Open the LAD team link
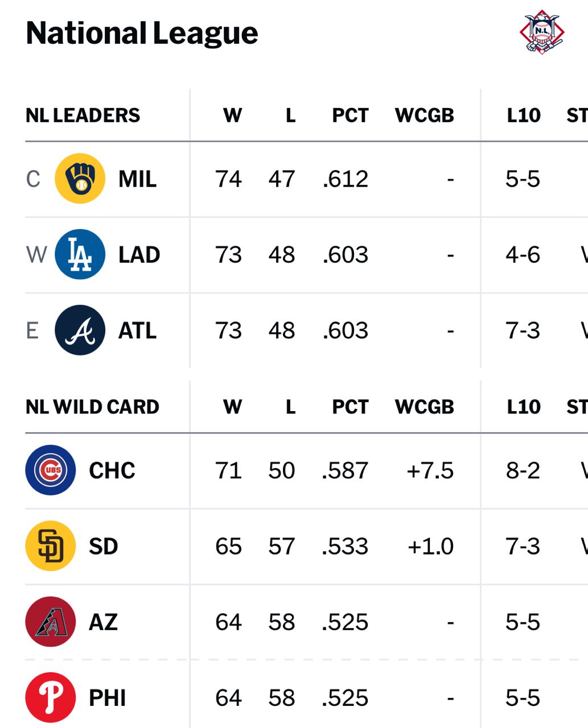 (x=139, y=255)
